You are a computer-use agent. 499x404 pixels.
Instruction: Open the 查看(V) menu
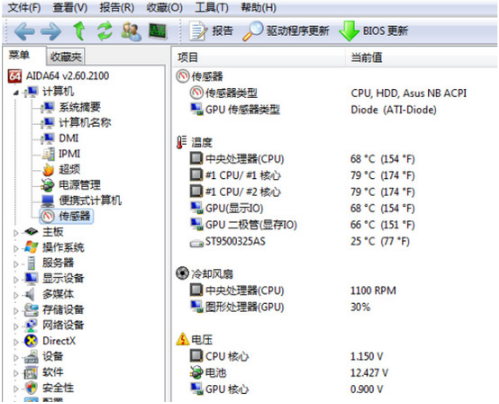(70, 7)
